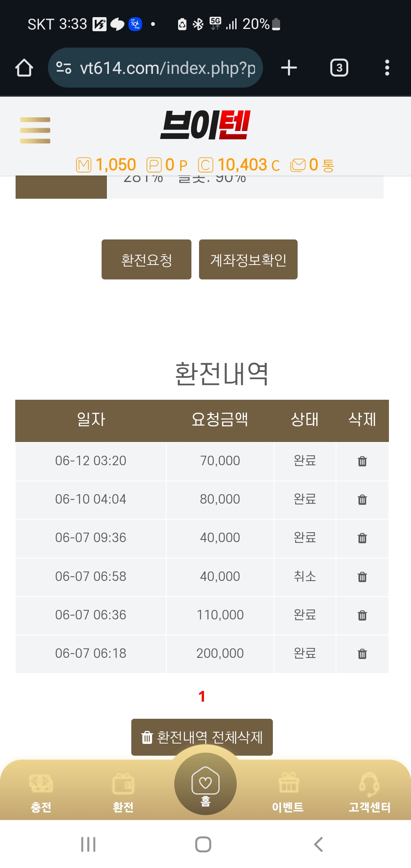411x868 pixels.
Task: Delete the 06-12 03:20 withdrawal record
Action: [362, 461]
